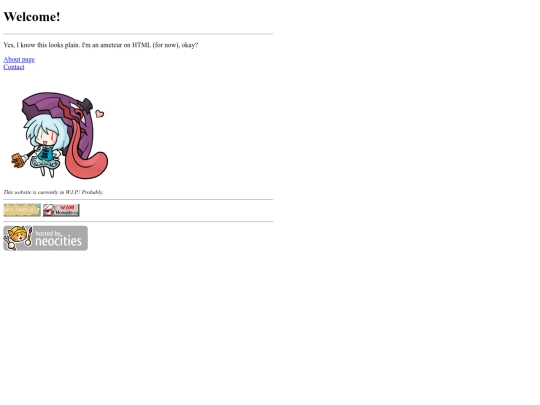Click the small pink heart icon
The height and width of the screenshot is (405, 540).
(100, 114)
